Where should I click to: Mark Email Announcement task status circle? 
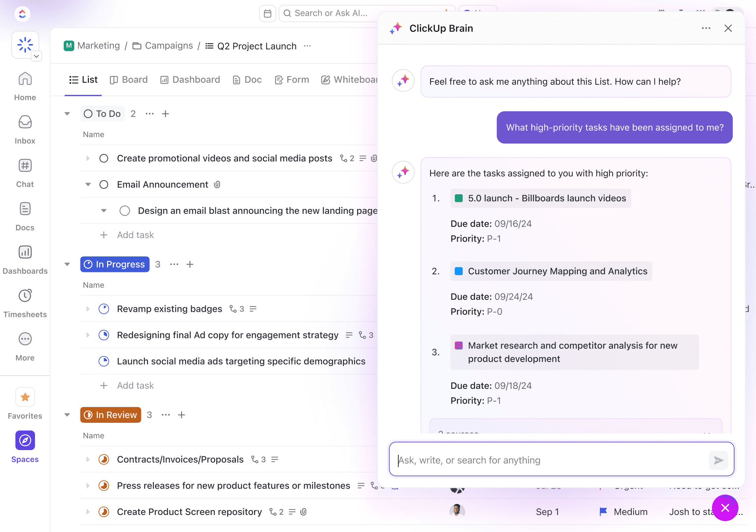[104, 184]
